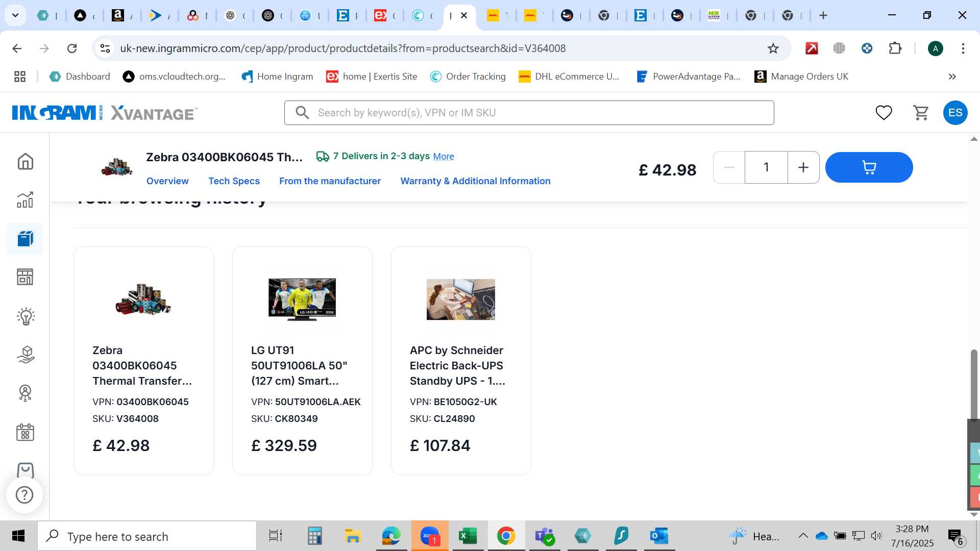Screen dimensions: 980x551
Task: Open the wishlist heart icon
Action: pos(884,113)
